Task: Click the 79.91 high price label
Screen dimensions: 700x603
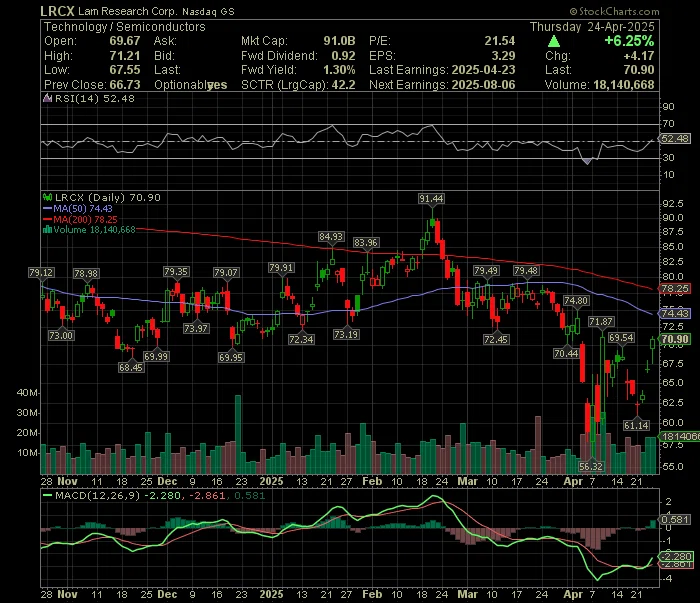Action: (281, 268)
